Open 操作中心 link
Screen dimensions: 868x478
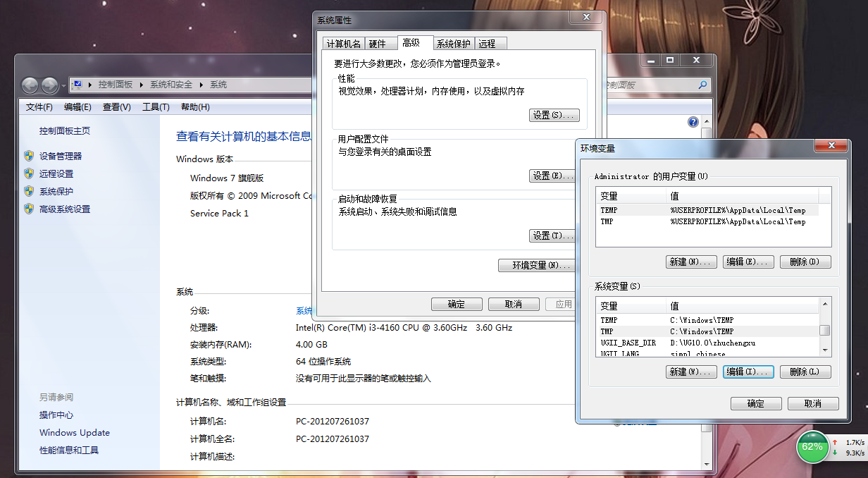pyautogui.click(x=56, y=415)
